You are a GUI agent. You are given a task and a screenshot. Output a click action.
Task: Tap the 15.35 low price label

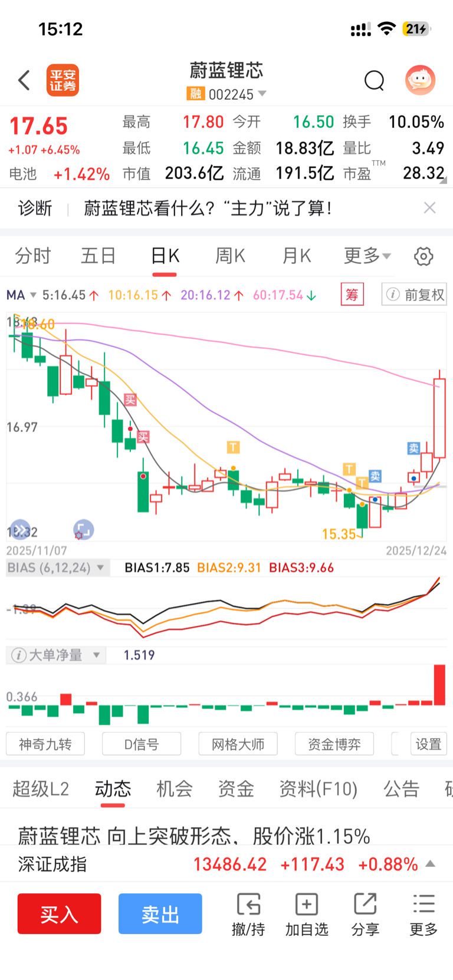(x=339, y=534)
